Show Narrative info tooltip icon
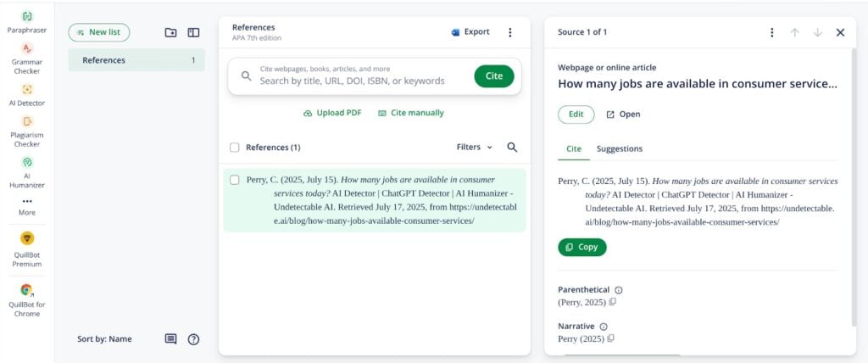868x363 pixels. (604, 327)
